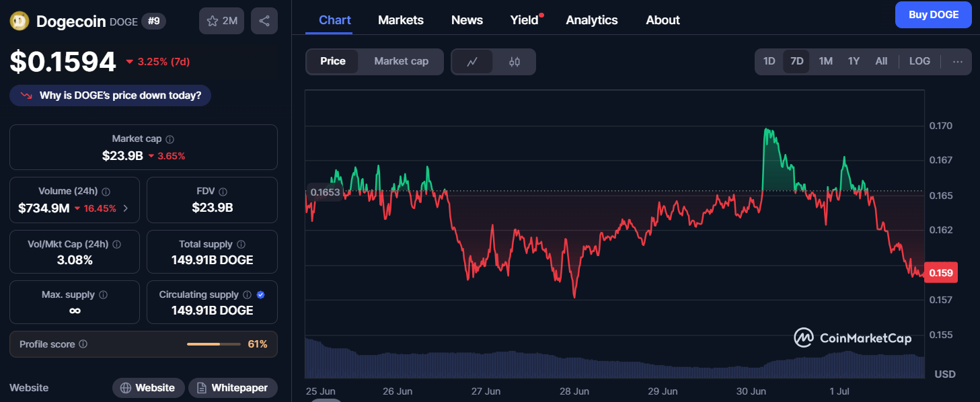
Task: Click Market cap info icon
Action: pos(169,139)
